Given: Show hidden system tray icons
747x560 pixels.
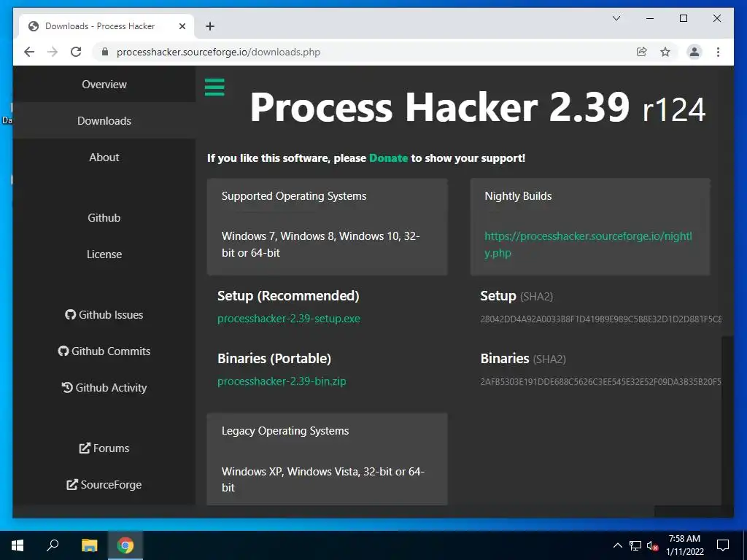Looking at the screenshot, I should (x=617, y=545).
